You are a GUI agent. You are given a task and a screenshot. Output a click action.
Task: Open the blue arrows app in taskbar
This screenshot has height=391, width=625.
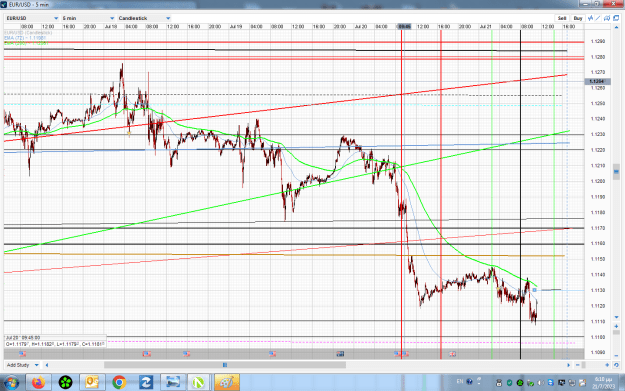(x=146, y=383)
